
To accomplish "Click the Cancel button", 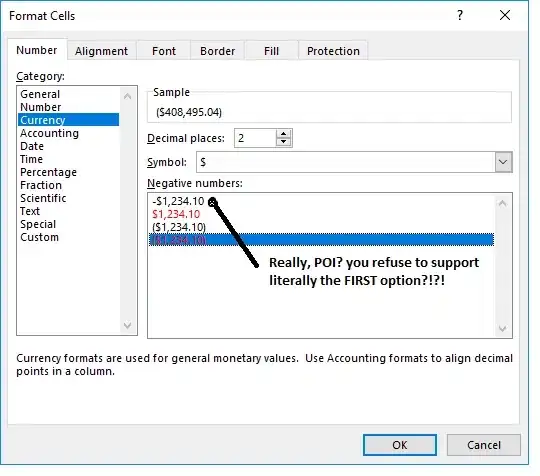I will (x=484, y=445).
